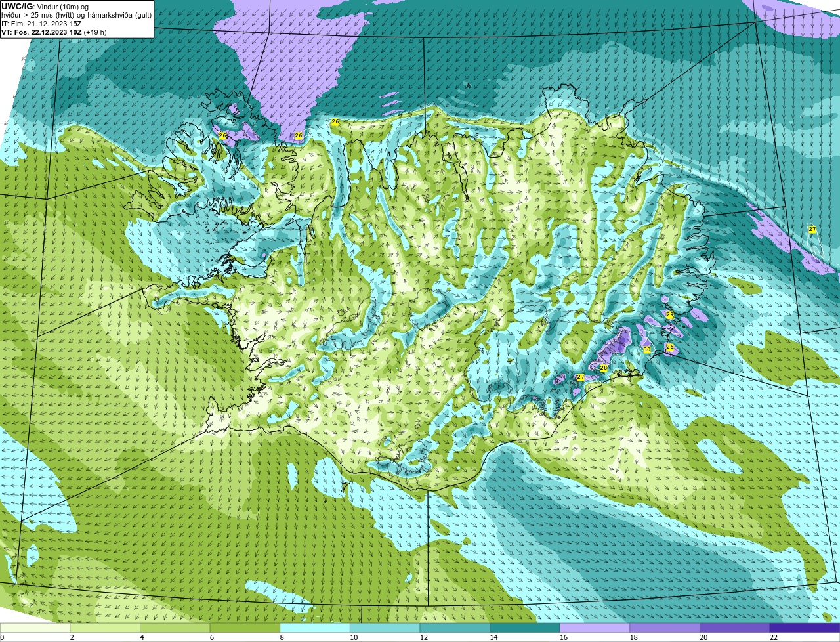This screenshot has height=642, width=840.
Task: Select the gust label 26 beside label 30
Action: click(x=670, y=347)
